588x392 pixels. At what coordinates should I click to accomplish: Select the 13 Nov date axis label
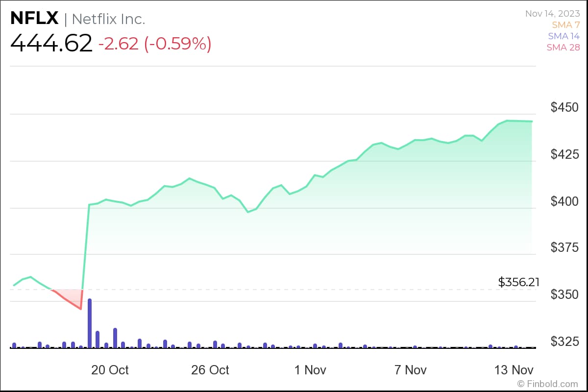pyautogui.click(x=513, y=370)
